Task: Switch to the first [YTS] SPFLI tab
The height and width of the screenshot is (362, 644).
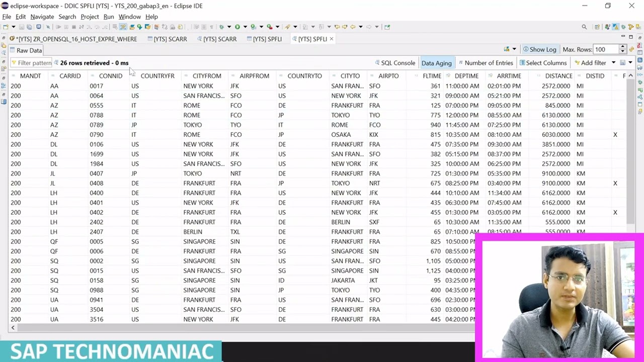Action: pos(264,39)
